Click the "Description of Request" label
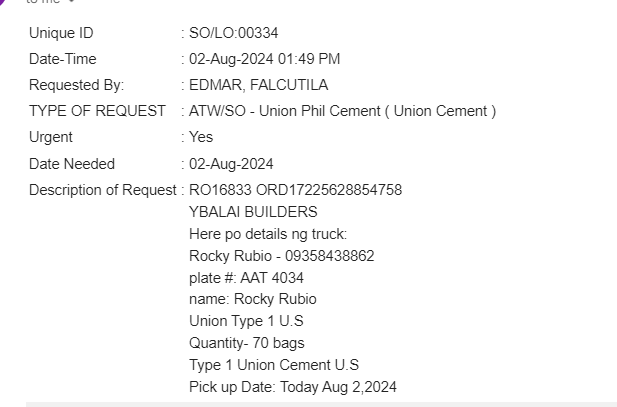617x407 pixels. click(102, 190)
